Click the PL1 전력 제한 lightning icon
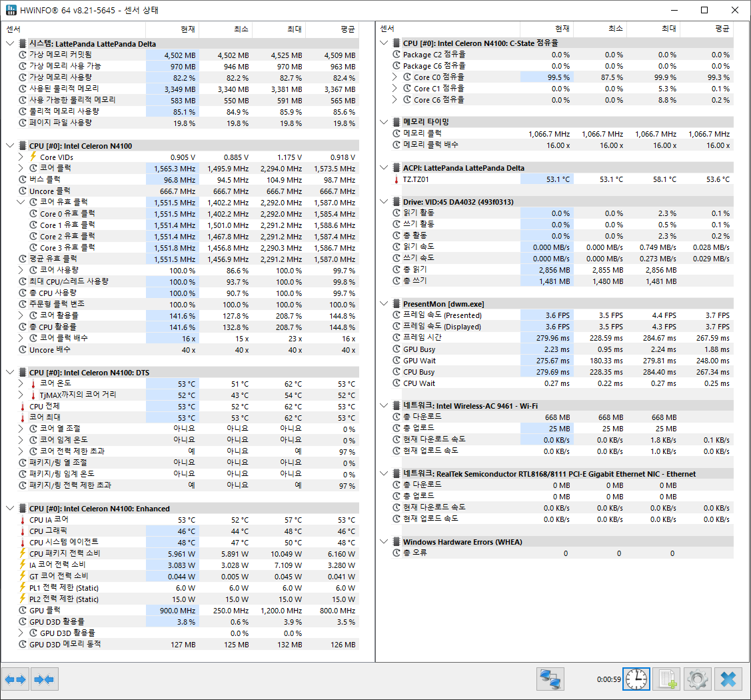The width and height of the screenshot is (751, 700). tap(23, 587)
